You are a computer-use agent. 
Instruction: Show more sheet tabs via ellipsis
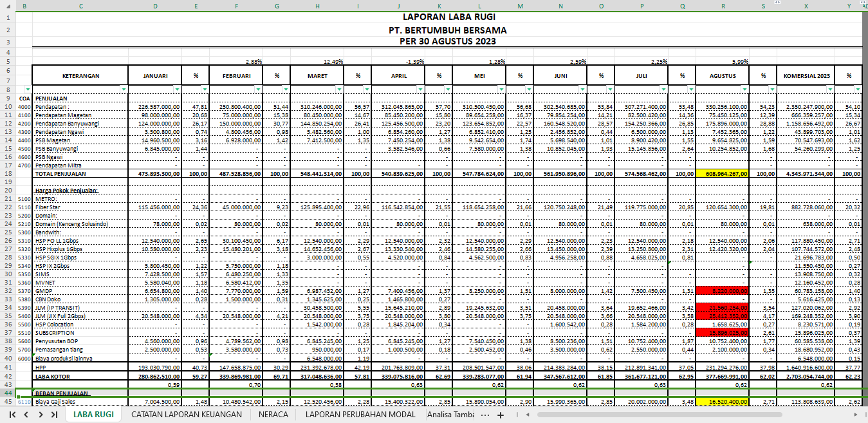pos(485,415)
